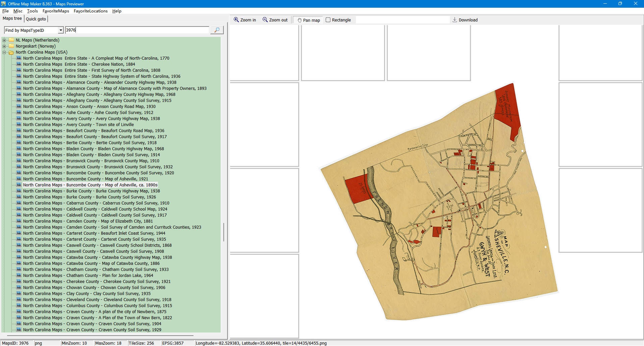Open the Tools menu
This screenshot has height=346, width=644.
click(x=32, y=11)
